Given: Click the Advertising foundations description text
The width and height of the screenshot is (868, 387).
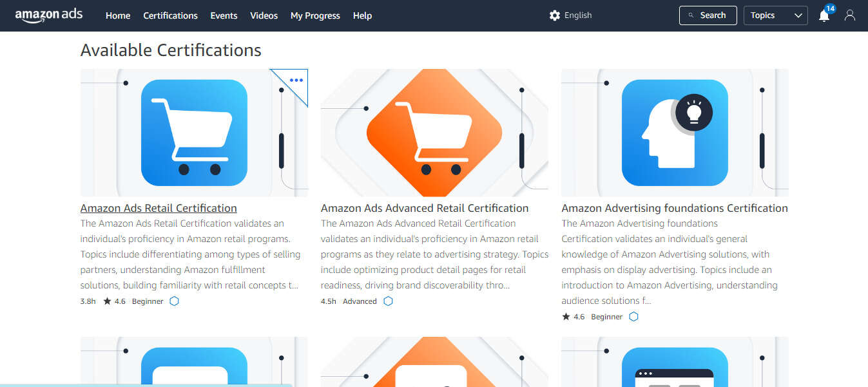Looking at the screenshot, I should coord(670,262).
